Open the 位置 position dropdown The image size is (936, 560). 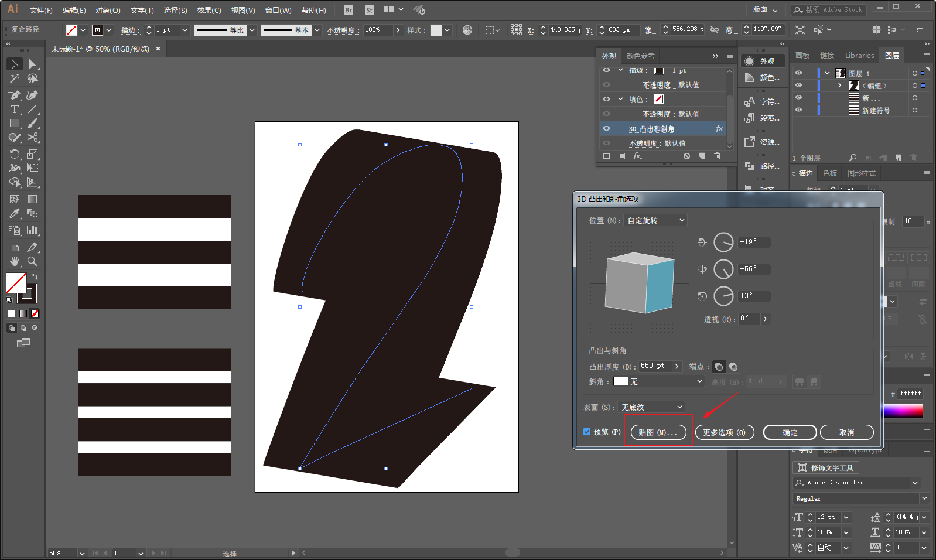tap(655, 220)
